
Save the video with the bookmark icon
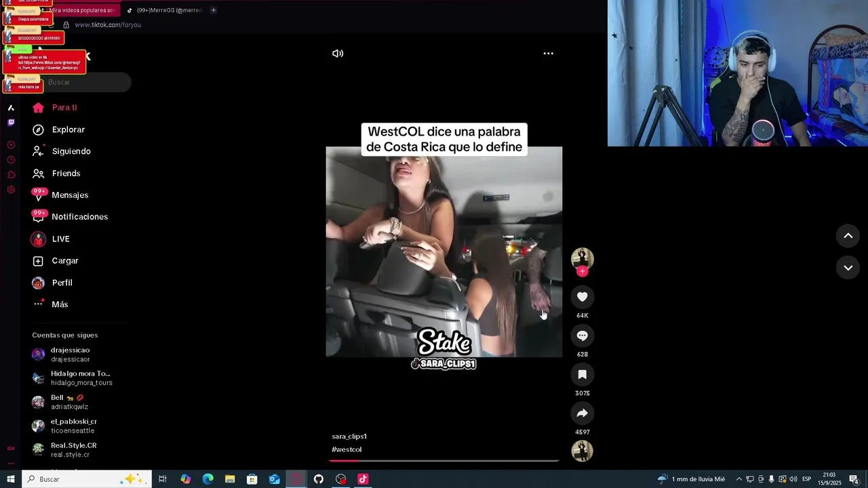coord(582,374)
